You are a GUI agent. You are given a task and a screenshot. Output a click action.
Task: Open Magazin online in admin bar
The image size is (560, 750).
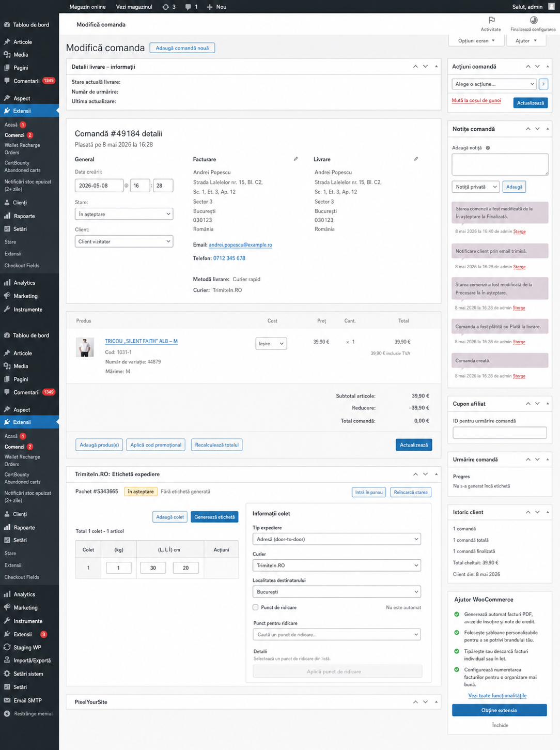[x=87, y=7]
